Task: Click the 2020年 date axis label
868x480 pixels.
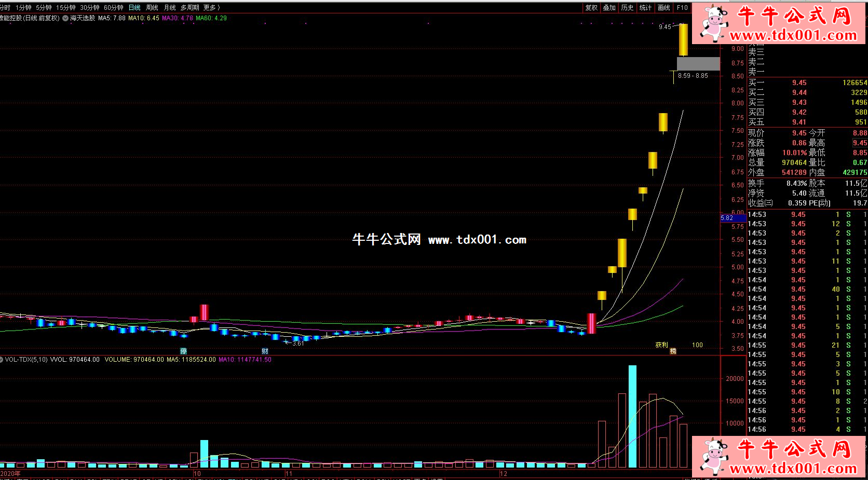Action: click(x=10, y=474)
